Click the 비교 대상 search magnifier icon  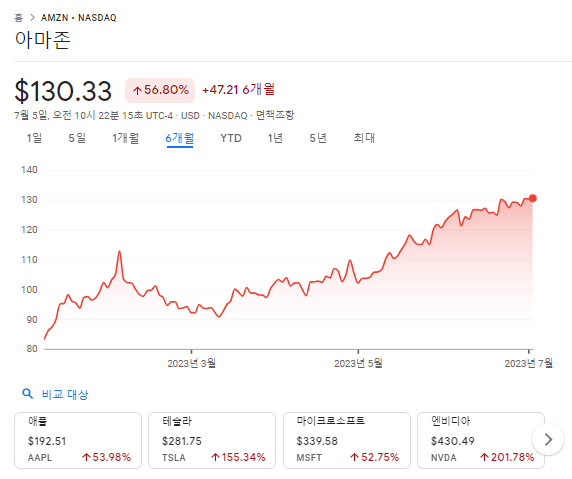28,394
